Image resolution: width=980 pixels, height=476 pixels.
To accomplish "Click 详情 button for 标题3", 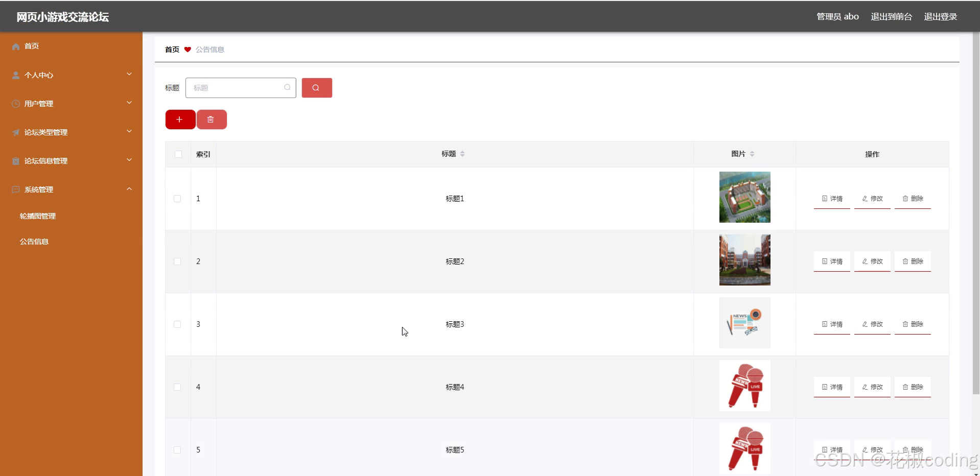I will [x=832, y=324].
